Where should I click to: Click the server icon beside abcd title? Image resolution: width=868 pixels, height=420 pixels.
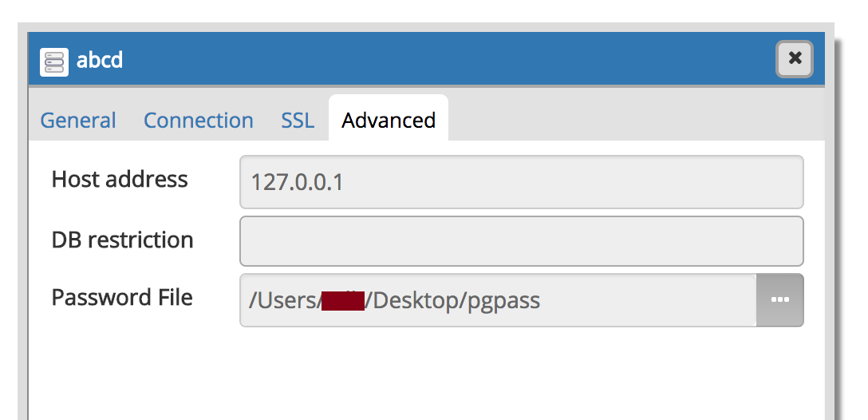click(54, 61)
